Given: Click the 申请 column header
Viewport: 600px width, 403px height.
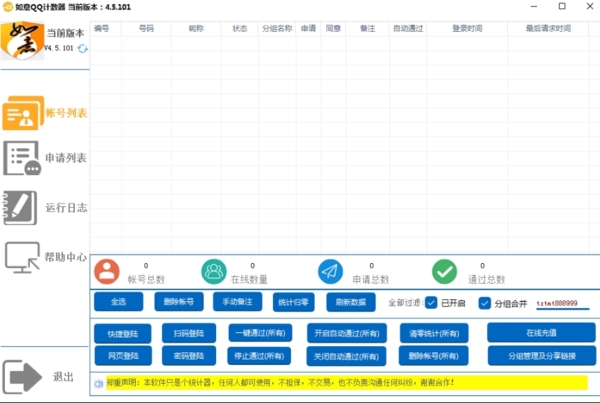Looking at the screenshot, I should click(308, 28).
